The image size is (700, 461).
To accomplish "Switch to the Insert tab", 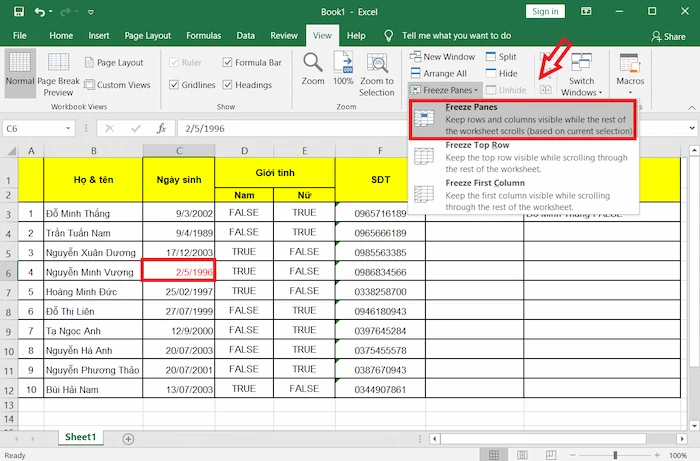I will pos(99,36).
